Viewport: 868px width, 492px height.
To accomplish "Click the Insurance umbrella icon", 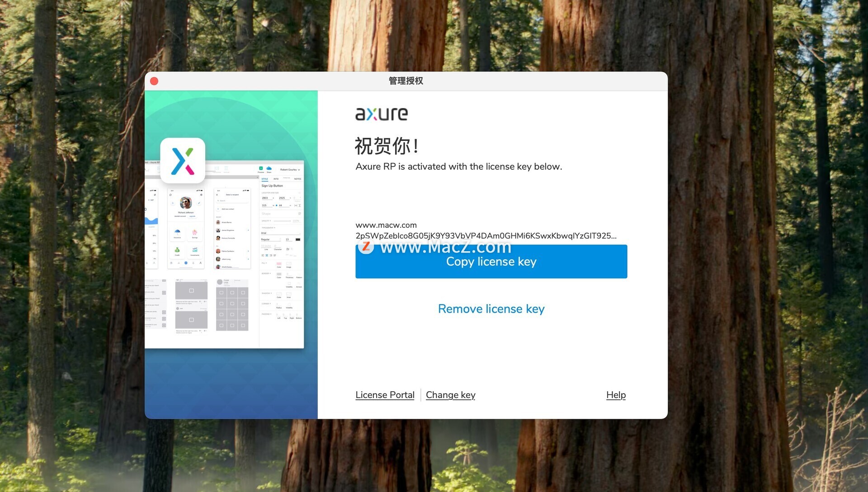I will point(177,232).
